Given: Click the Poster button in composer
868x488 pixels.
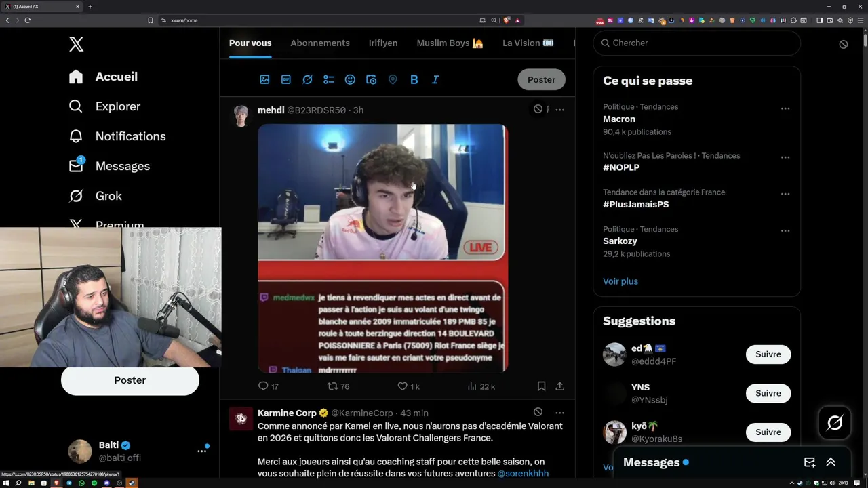Looking at the screenshot, I should [x=541, y=79].
